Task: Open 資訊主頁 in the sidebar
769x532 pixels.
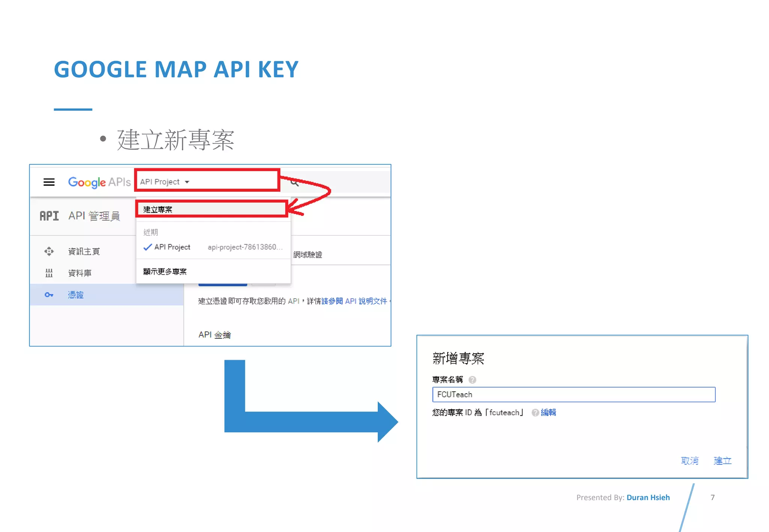Action: [84, 251]
